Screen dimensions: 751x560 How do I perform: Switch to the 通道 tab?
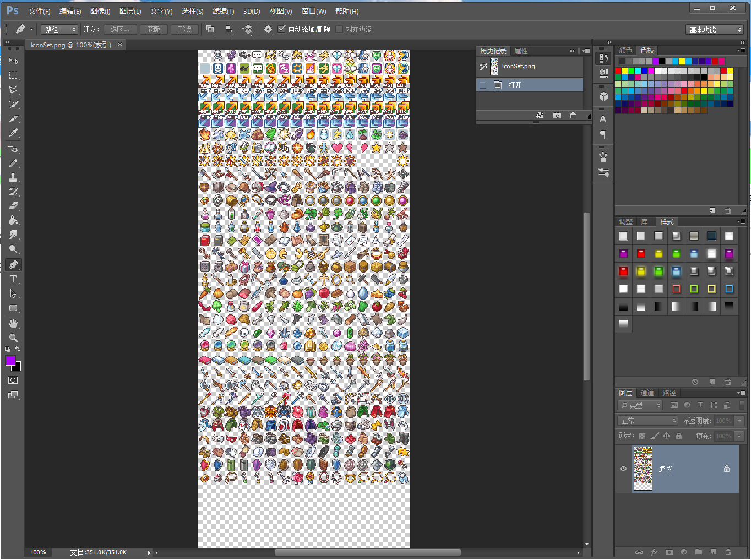[x=647, y=393]
